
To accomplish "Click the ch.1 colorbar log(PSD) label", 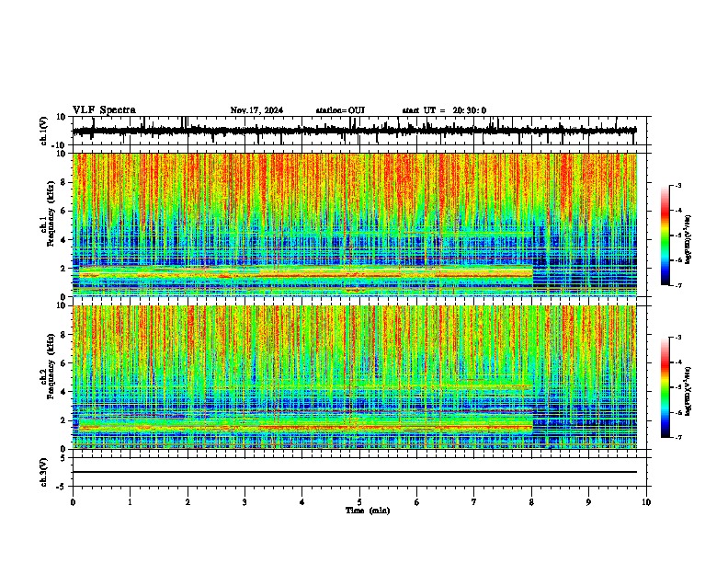I will pos(688,239).
